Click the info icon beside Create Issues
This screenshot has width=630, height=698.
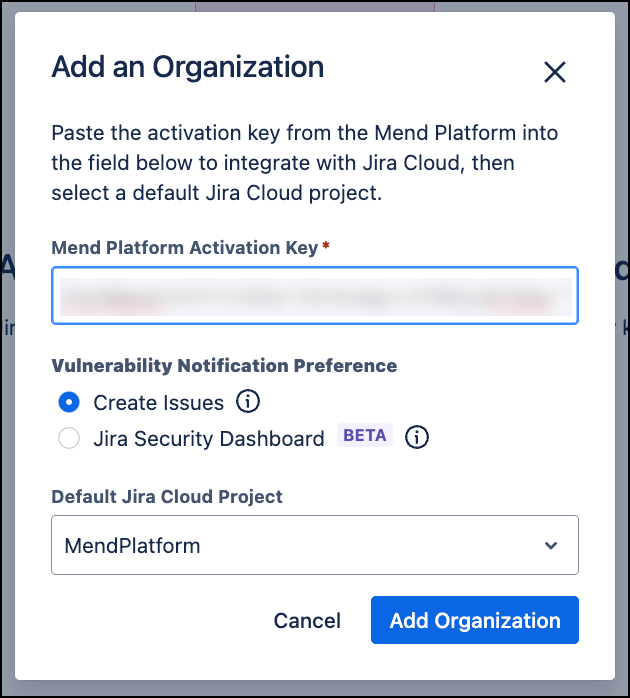(248, 402)
